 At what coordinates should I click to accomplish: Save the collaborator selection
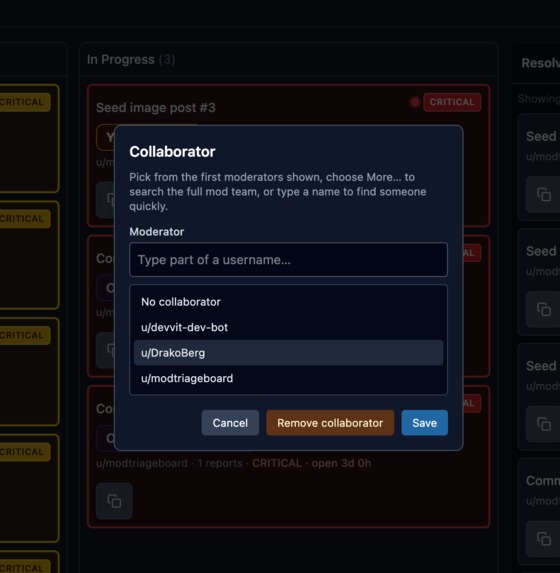coord(424,423)
